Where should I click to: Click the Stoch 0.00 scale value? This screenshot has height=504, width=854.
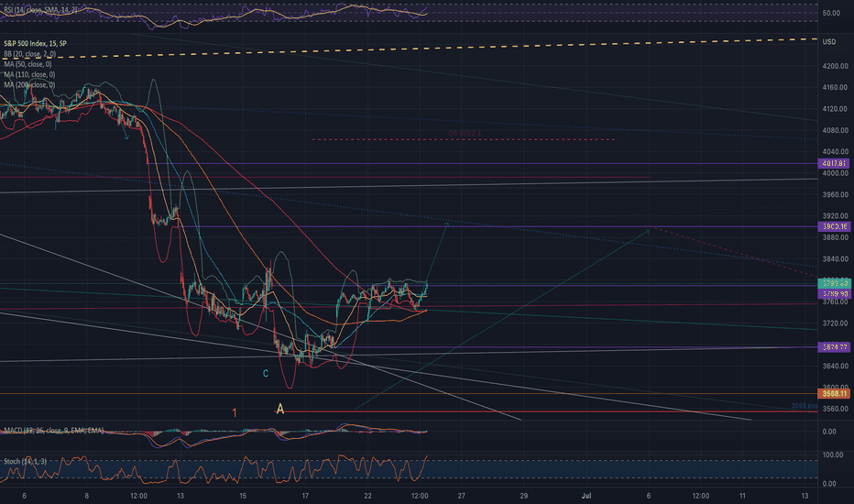tap(829, 484)
